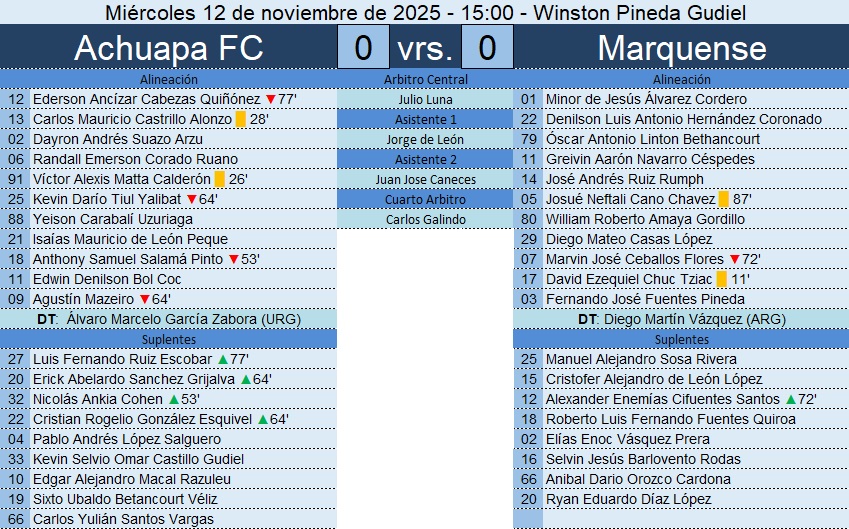Select the Achuapa FC team name header

click(x=169, y=47)
